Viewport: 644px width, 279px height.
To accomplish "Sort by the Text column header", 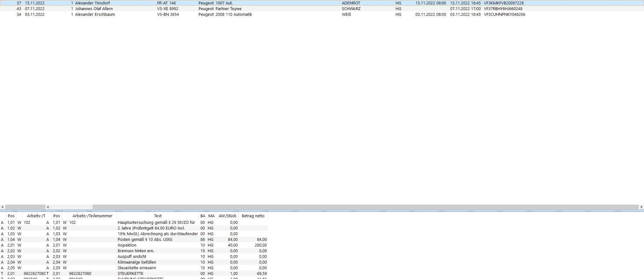I will (158, 216).
